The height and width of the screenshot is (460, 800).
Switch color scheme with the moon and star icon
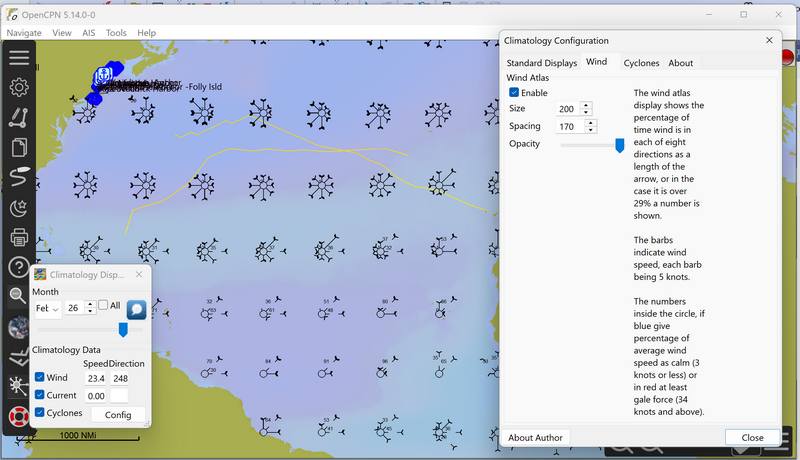[19, 208]
